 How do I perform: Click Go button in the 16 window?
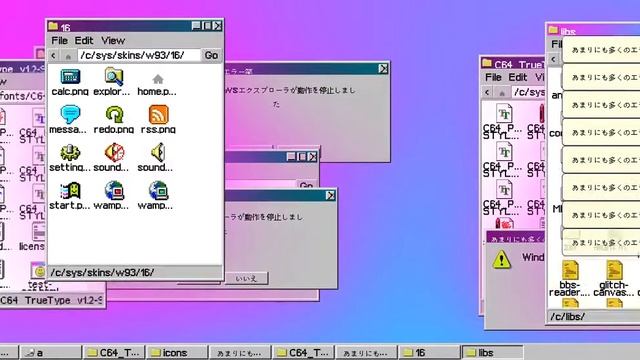coord(211,55)
